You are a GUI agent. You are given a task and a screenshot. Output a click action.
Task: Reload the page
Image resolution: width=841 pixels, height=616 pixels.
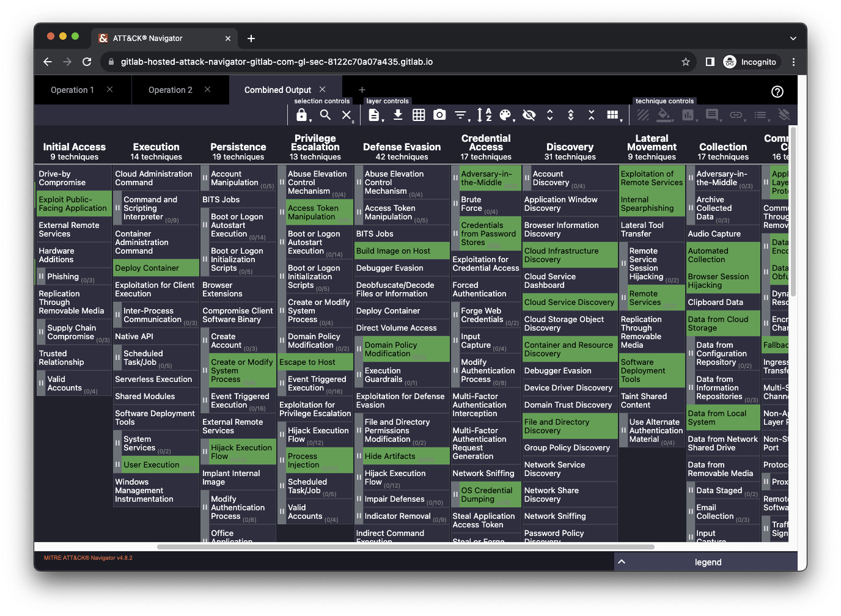tap(87, 62)
